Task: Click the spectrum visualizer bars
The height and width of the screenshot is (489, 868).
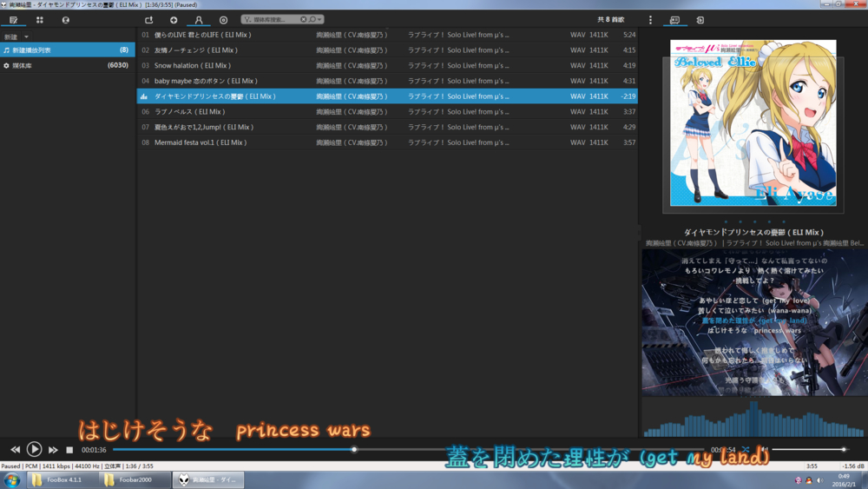Action: coord(754,418)
